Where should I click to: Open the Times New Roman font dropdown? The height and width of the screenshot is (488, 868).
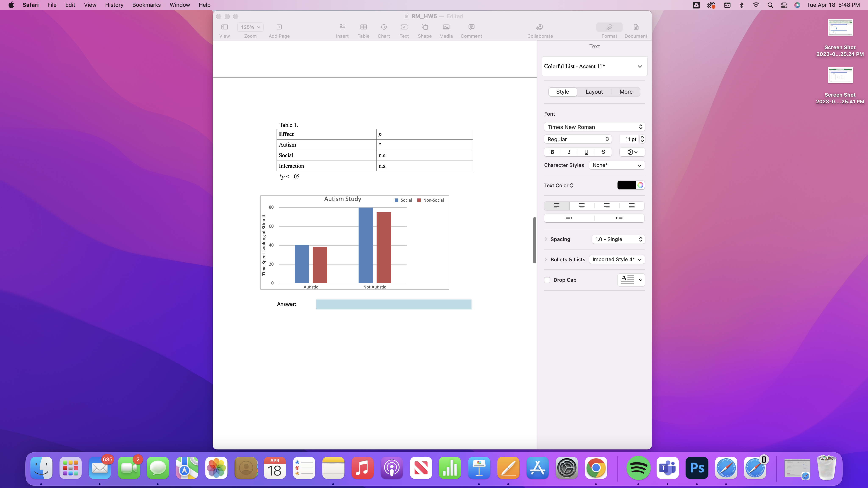click(594, 127)
